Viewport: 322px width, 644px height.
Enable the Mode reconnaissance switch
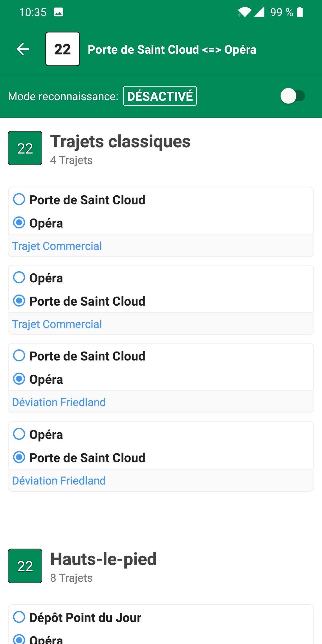click(x=292, y=96)
